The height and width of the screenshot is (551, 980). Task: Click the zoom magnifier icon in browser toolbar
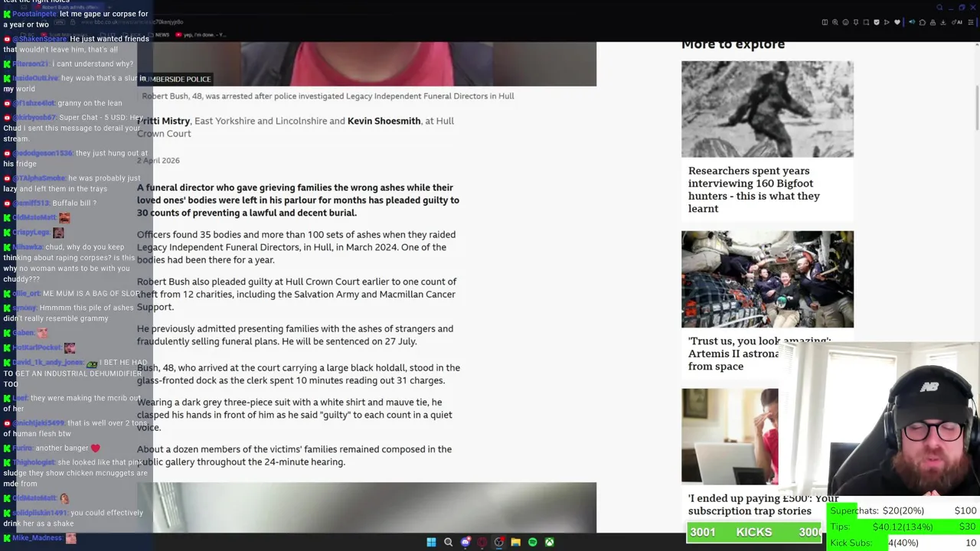[x=835, y=22]
